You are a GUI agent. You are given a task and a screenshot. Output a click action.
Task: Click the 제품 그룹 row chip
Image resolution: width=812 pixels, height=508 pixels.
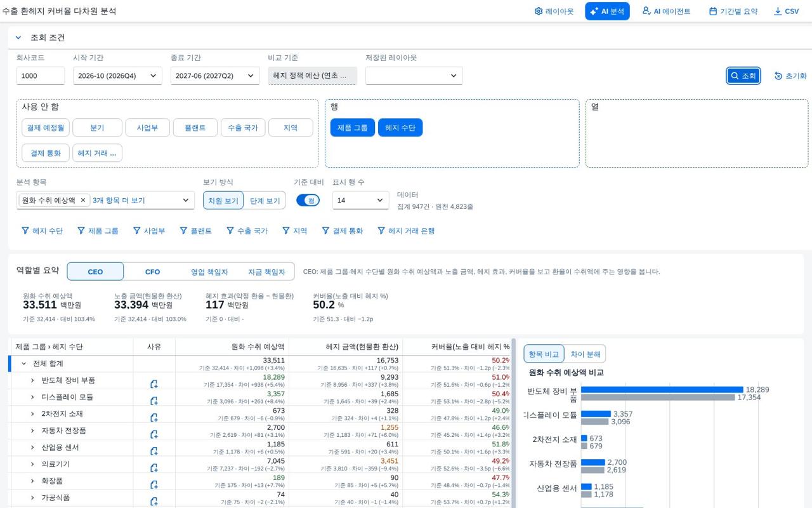(353, 128)
